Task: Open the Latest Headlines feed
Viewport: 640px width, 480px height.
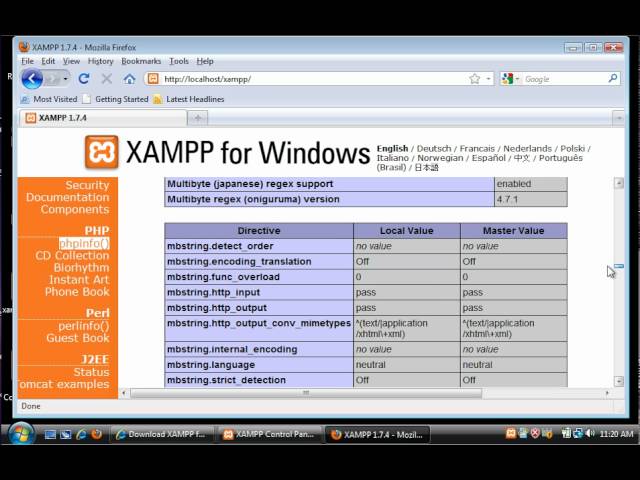Action: click(x=189, y=99)
